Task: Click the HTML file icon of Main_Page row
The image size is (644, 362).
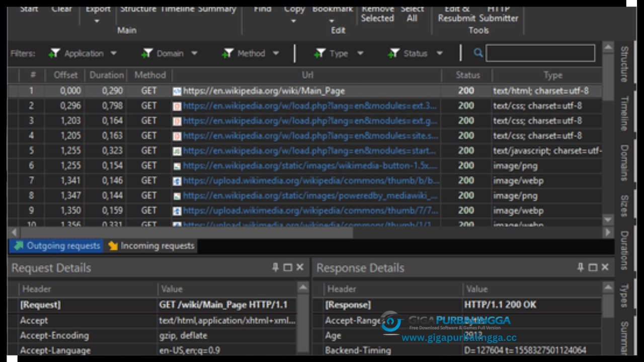Action: [x=177, y=91]
